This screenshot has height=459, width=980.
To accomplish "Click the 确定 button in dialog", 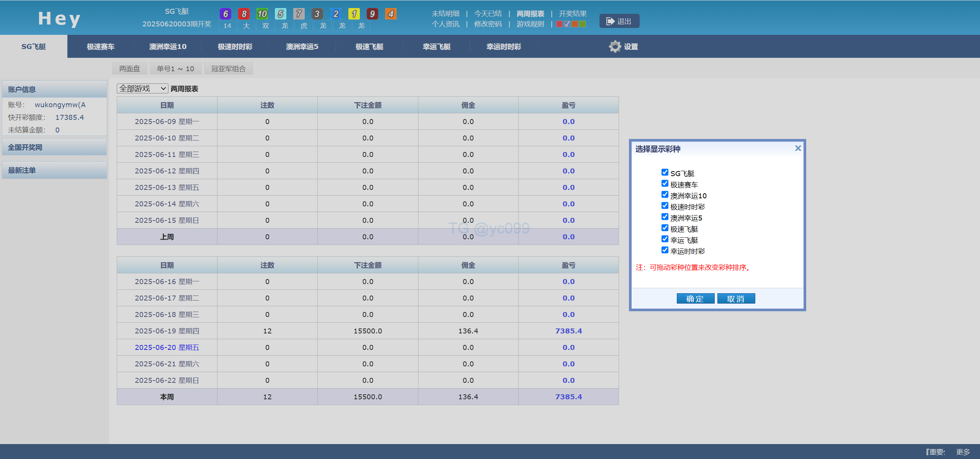I will coord(695,299).
